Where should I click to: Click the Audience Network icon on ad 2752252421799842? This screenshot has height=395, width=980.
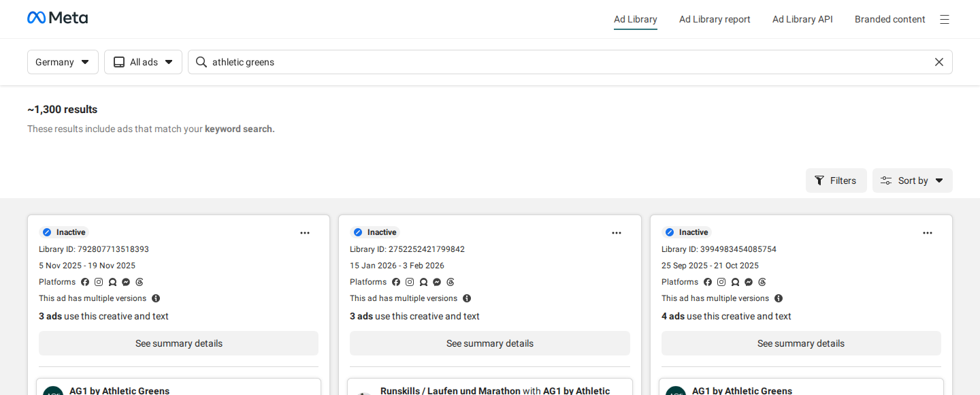[x=423, y=282]
